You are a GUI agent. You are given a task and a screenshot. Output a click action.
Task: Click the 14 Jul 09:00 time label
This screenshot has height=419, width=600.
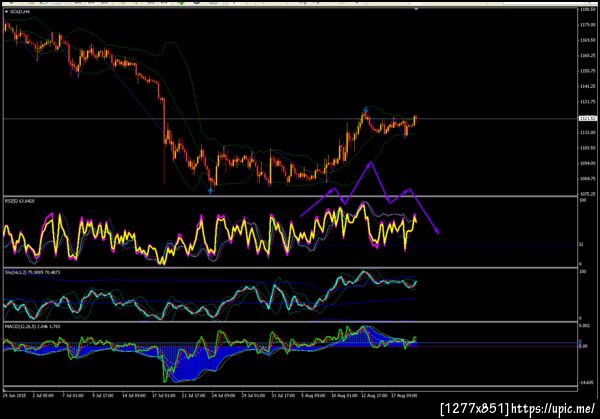coord(134,395)
